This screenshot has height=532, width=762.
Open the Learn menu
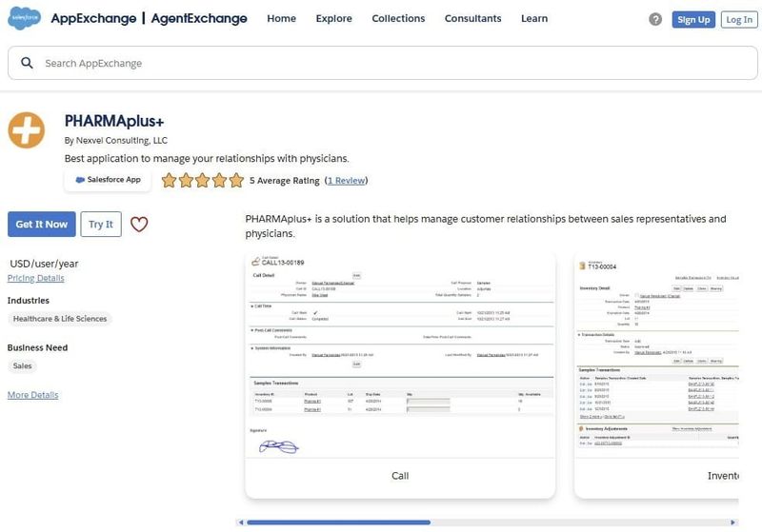[x=534, y=18]
